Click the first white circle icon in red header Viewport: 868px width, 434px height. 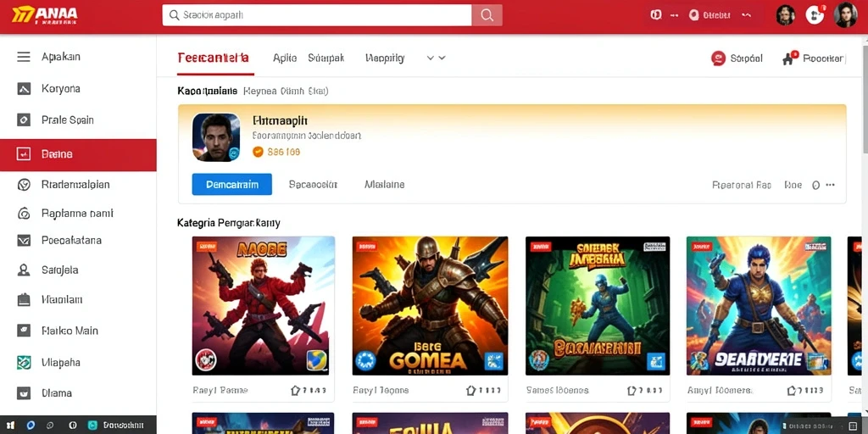point(656,15)
